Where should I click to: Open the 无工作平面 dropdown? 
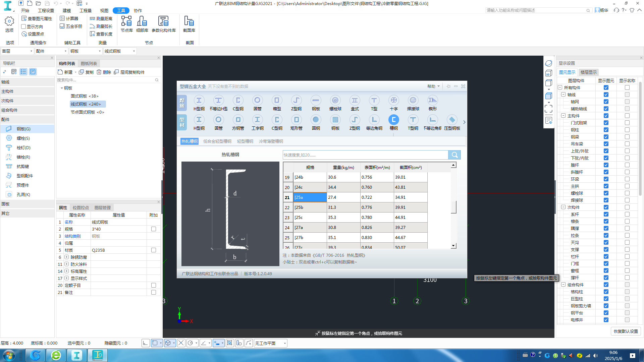(271, 343)
